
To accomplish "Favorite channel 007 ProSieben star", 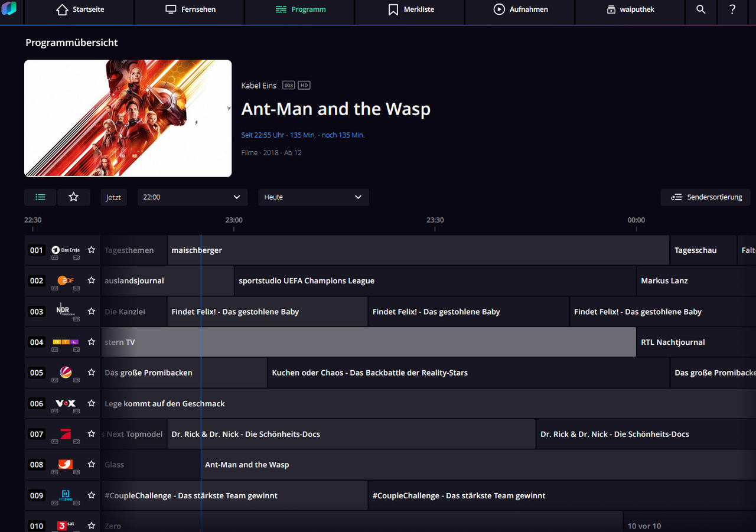I will click(92, 434).
